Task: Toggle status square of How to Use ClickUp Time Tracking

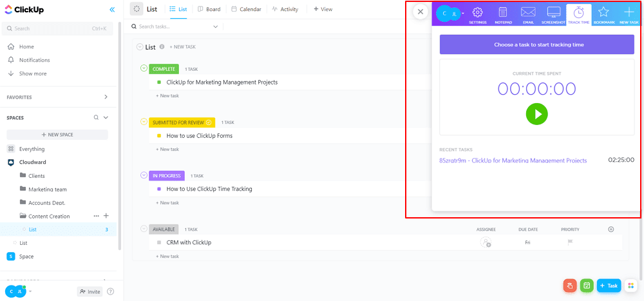Action: (x=159, y=189)
